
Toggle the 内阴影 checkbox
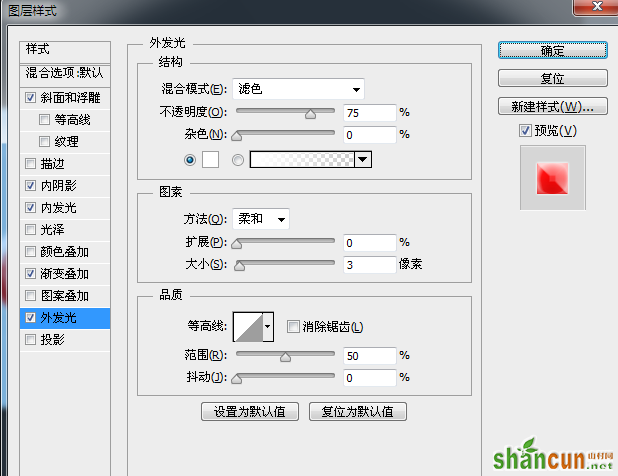(x=30, y=186)
